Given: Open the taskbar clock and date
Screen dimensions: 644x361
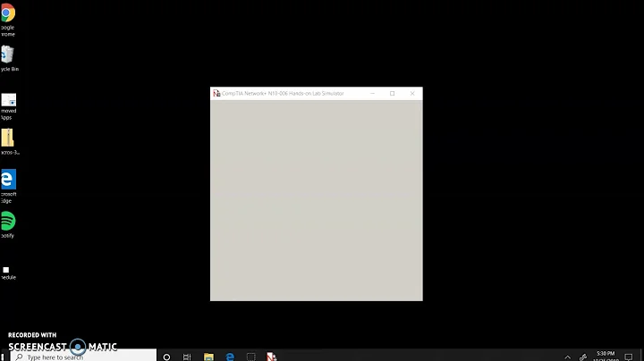Looking at the screenshot, I should click(x=606, y=357).
